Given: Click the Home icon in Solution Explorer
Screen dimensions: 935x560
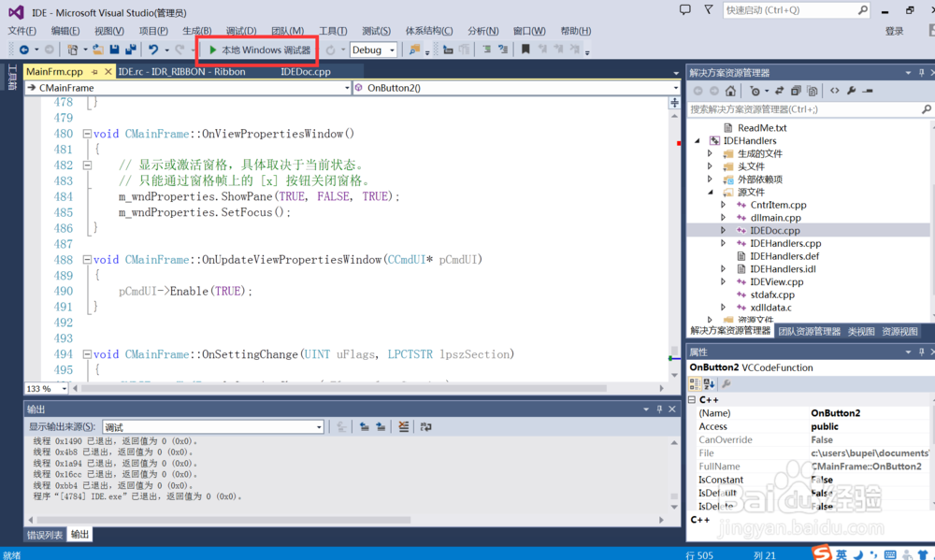Looking at the screenshot, I should pyautogui.click(x=729, y=91).
